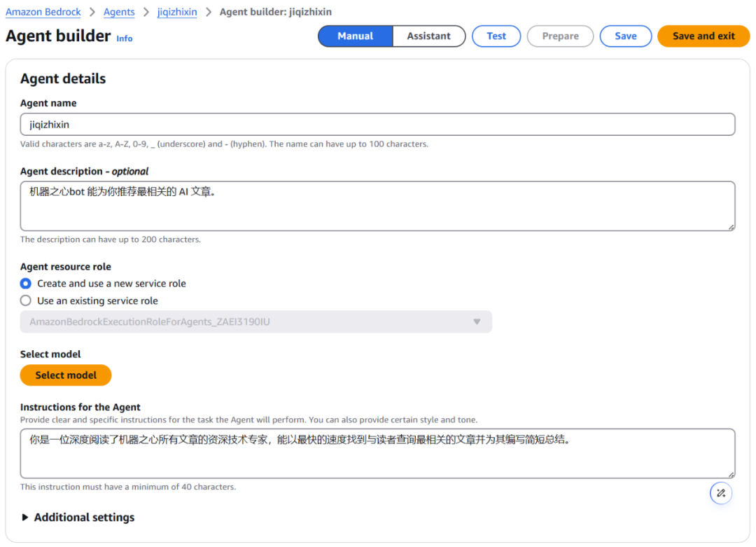Grab the Agent description resize handle

click(x=731, y=227)
